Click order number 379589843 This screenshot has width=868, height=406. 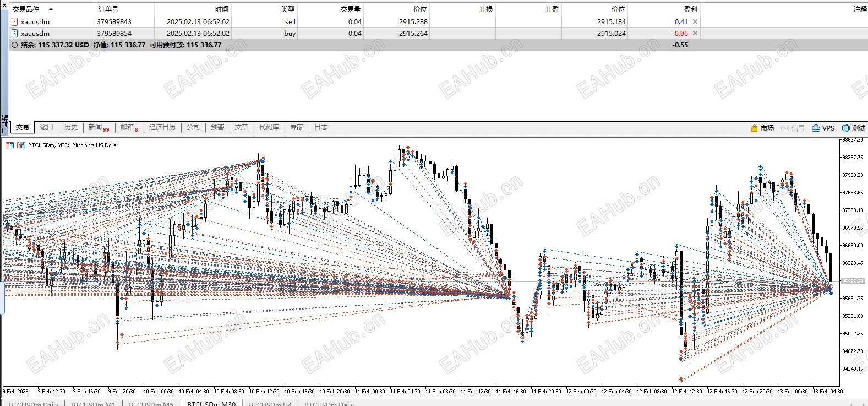click(x=114, y=21)
